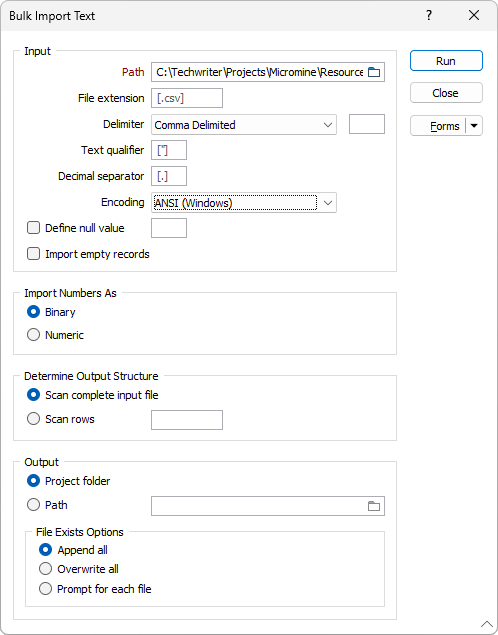498x635 pixels.
Task: Click the Scan rows number field
Action: pyautogui.click(x=187, y=420)
